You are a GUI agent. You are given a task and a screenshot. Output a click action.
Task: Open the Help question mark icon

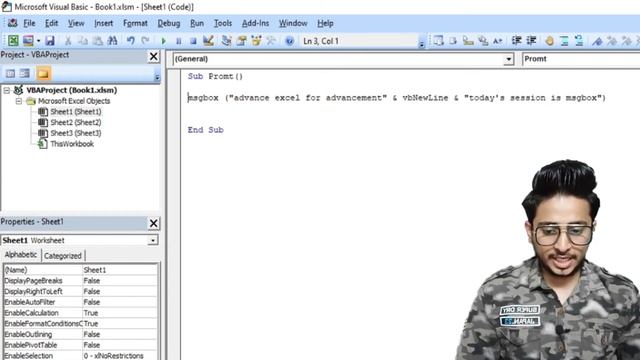289,41
